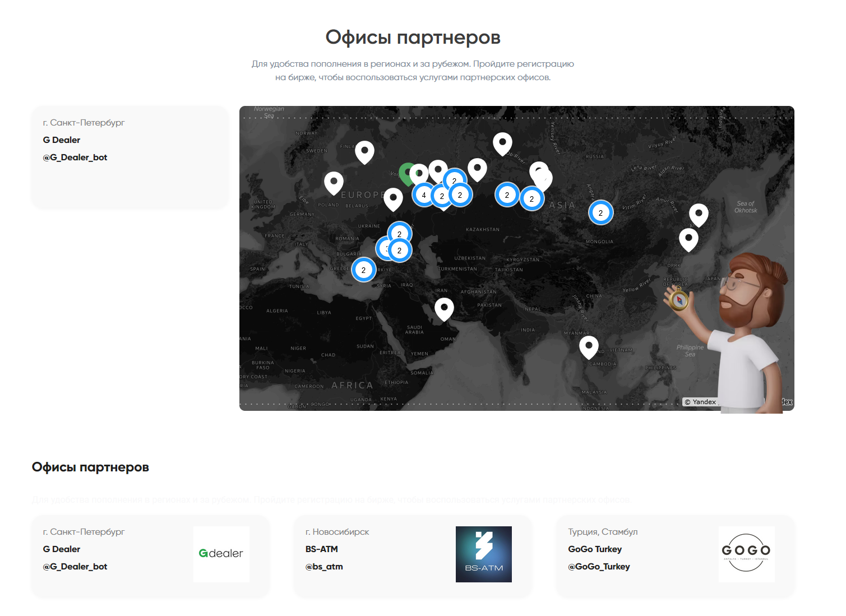Select the Новосибирск BS-ATM partner card title
Image resolution: width=846 pixels, height=616 pixels.
point(322,549)
